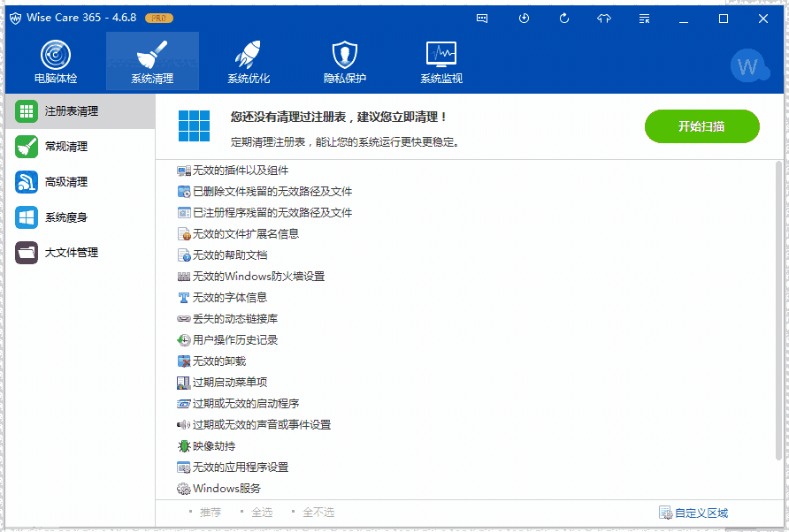Open the 系统监视 monitor tab
Viewport: 789px width, 532px height.
pyautogui.click(x=441, y=61)
